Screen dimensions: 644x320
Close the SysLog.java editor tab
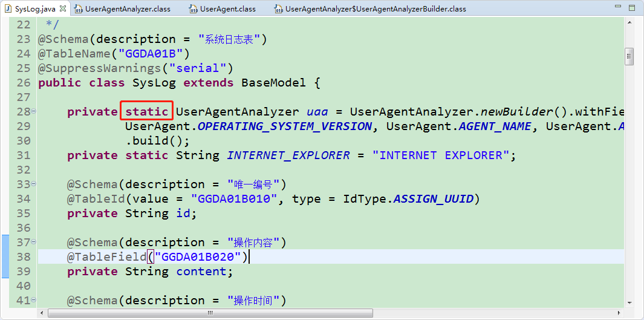62,8
